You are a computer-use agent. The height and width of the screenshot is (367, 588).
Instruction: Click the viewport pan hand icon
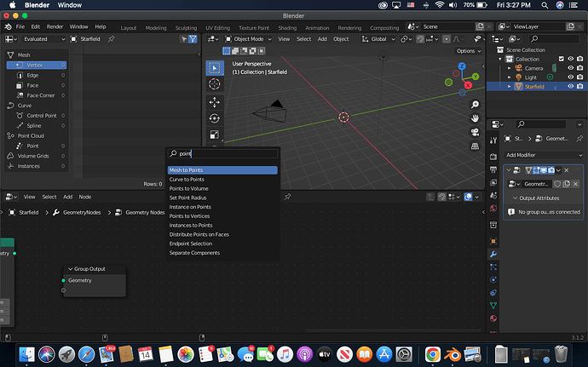coord(476,118)
